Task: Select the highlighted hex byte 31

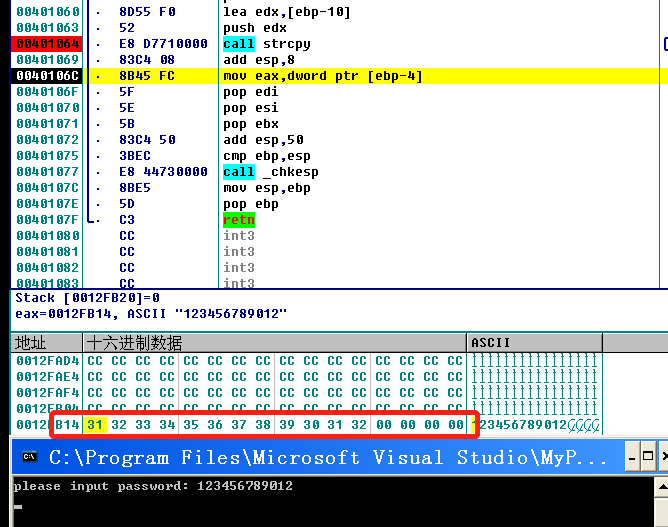Action: 94,425
